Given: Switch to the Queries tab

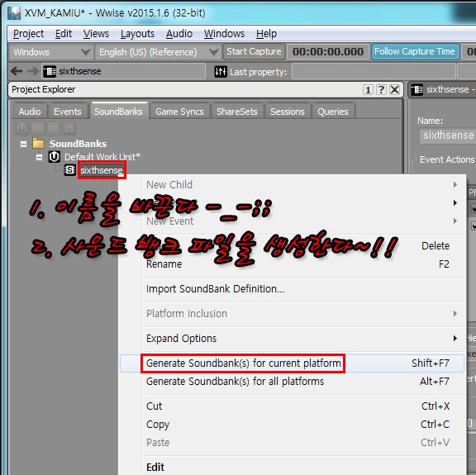Looking at the screenshot, I should 333,112.
